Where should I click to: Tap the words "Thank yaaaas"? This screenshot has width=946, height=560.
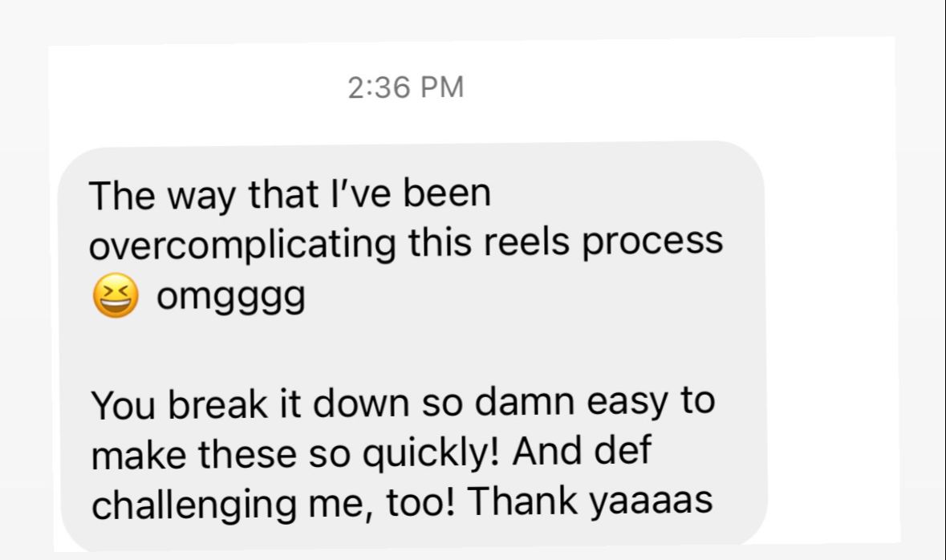(590, 502)
